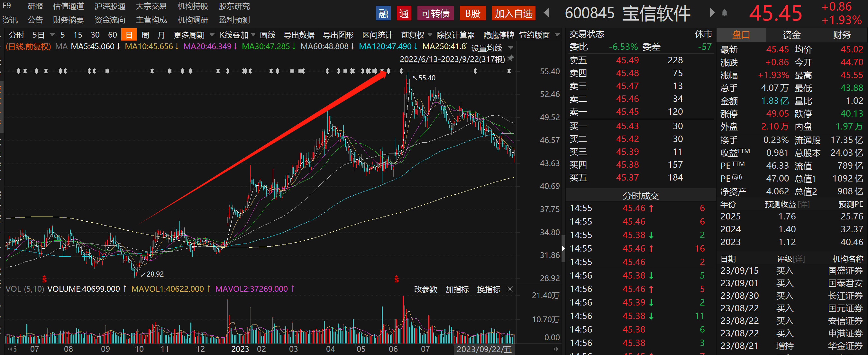
Task: Go to next stock with right arrow
Action: coord(712,13)
